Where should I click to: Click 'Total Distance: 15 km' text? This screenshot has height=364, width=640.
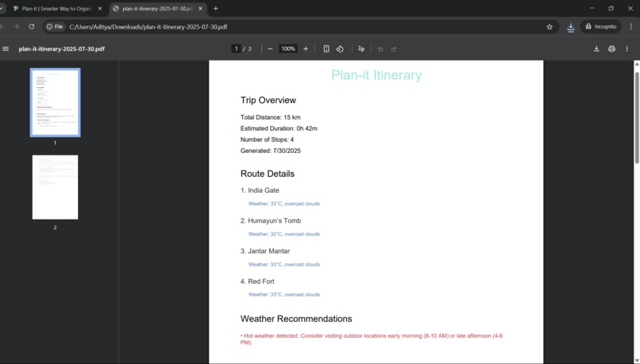pos(270,117)
